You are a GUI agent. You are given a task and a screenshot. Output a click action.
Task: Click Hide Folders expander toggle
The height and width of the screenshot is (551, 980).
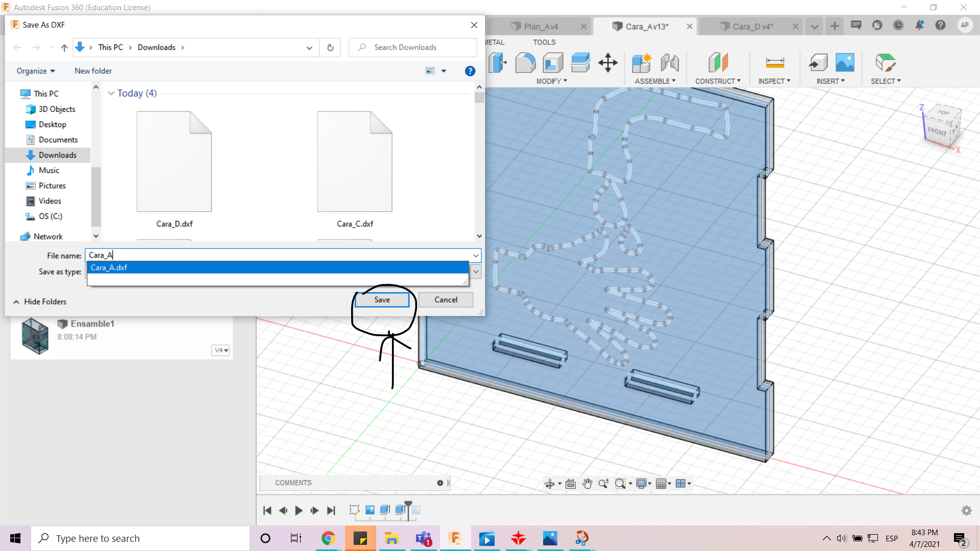point(16,302)
